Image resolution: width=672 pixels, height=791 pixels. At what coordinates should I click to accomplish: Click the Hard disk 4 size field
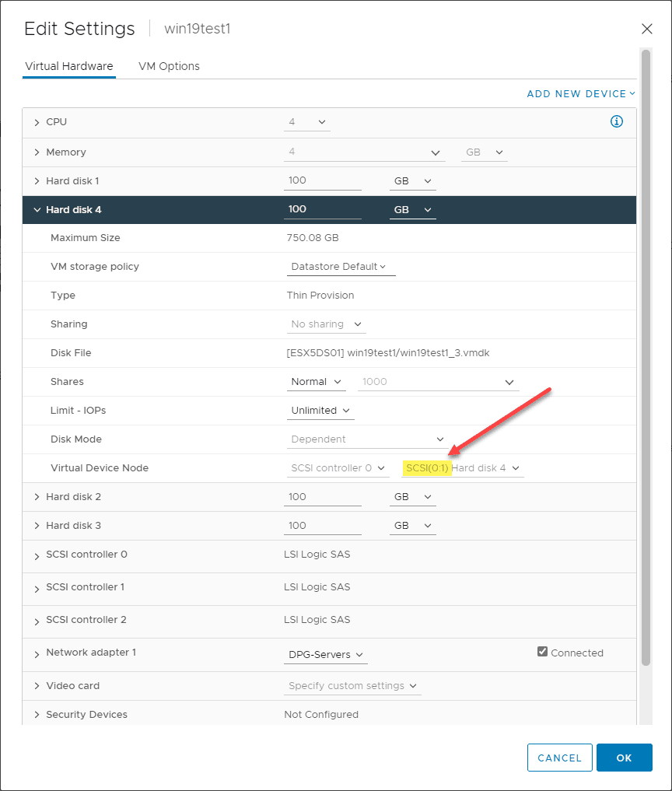tap(322, 209)
